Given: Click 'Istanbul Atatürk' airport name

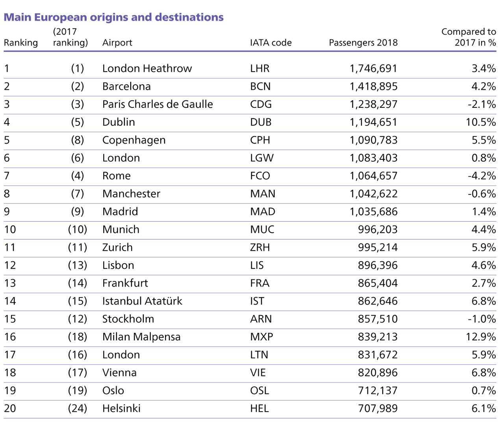Looking at the screenshot, I should (x=142, y=301).
